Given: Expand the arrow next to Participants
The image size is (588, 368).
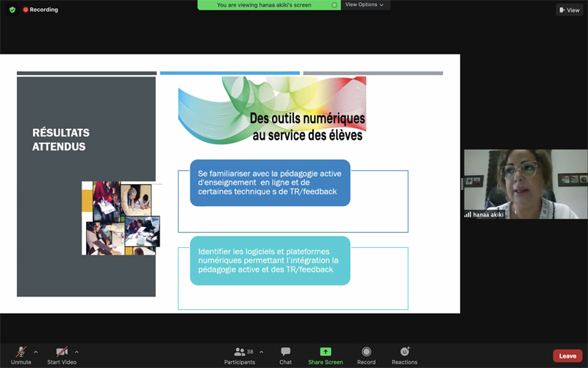Looking at the screenshot, I should (261, 352).
